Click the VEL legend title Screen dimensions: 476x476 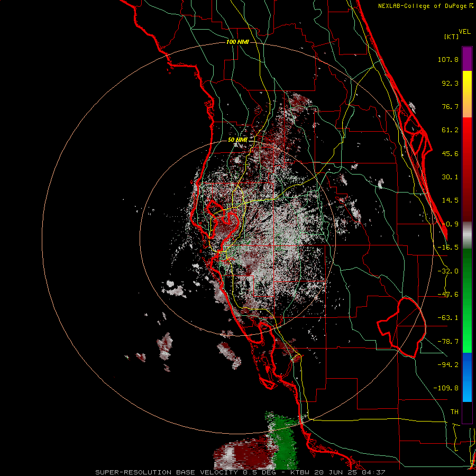point(464,32)
